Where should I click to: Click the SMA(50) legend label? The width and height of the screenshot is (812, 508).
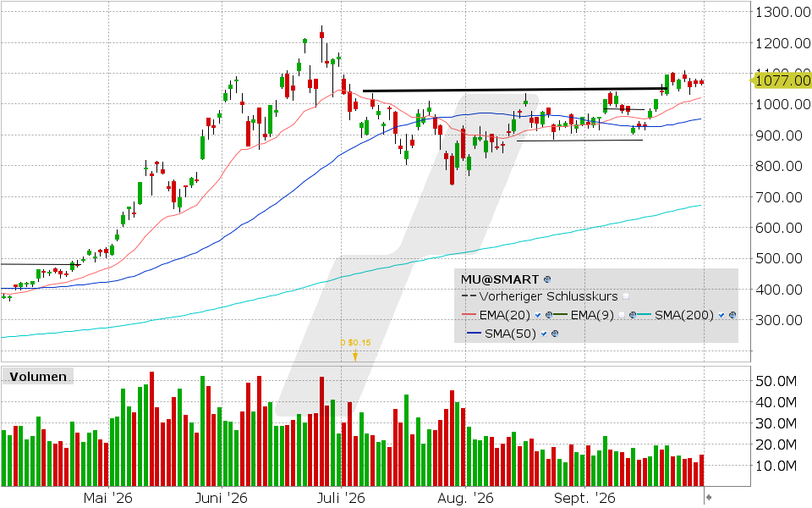[511, 334]
